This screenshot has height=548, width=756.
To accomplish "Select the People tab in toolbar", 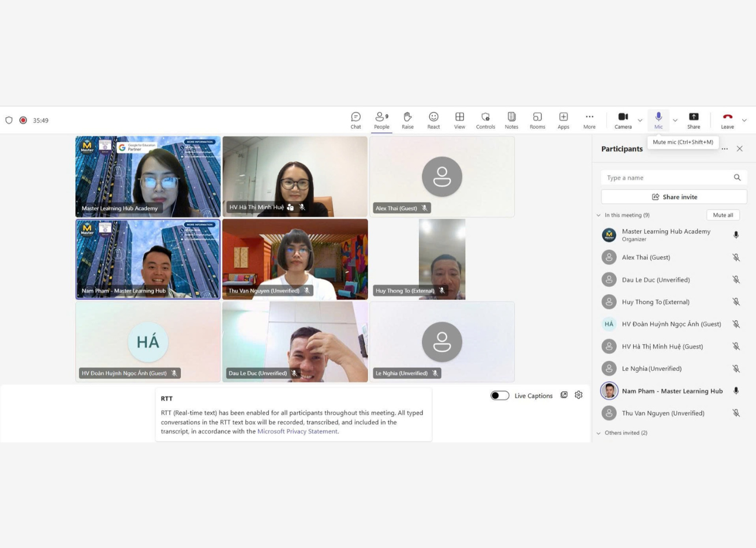I will 381,120.
